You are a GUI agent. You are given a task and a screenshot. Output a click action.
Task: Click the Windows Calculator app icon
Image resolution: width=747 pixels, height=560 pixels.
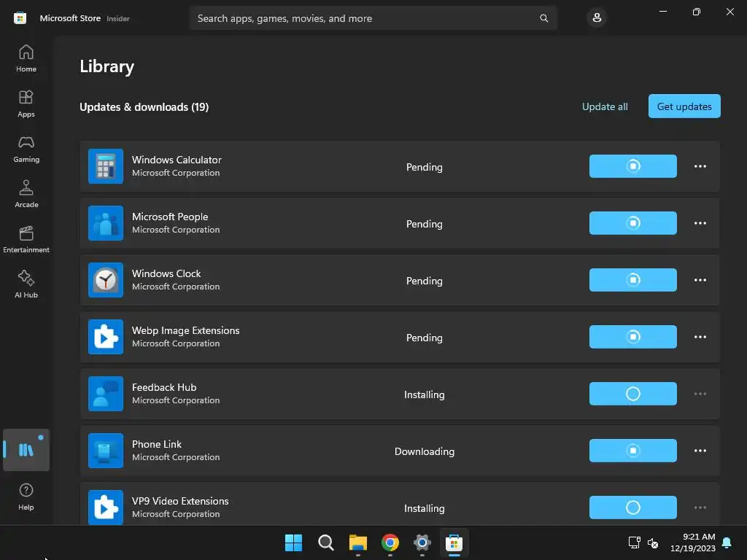coord(106,166)
